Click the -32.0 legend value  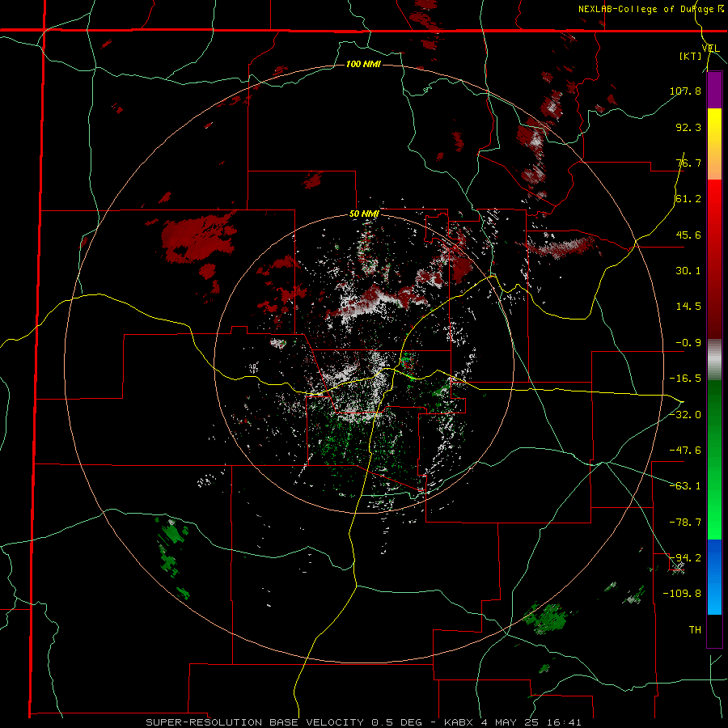685,415
